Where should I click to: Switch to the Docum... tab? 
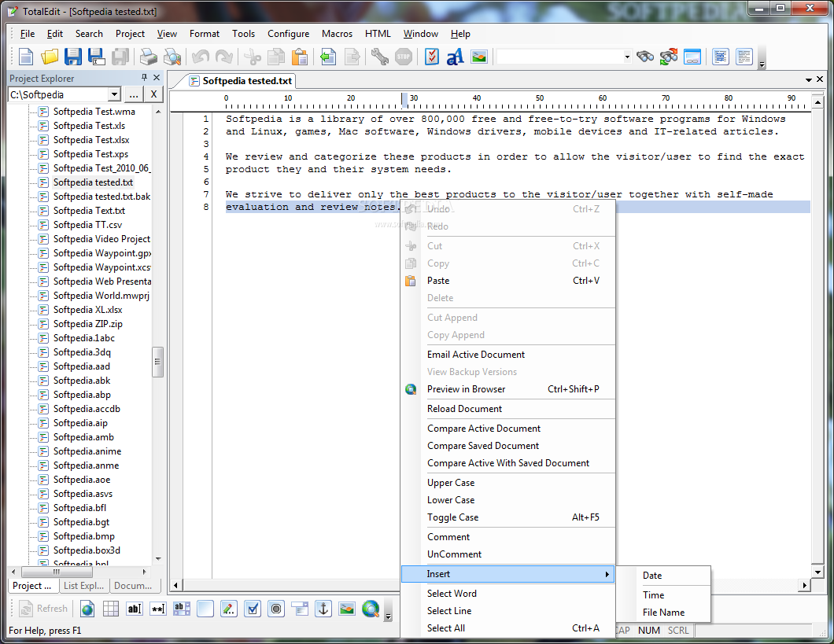133,586
